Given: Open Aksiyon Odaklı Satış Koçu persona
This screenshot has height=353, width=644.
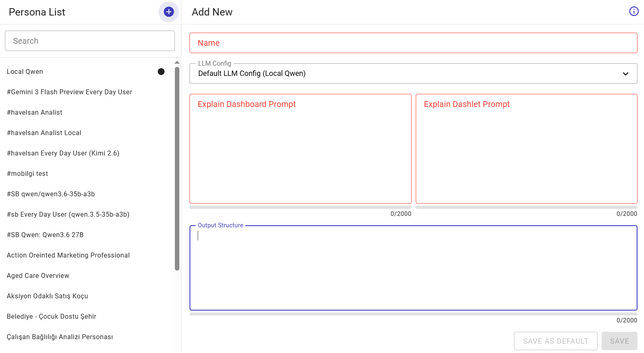Looking at the screenshot, I should pyautogui.click(x=86, y=296).
